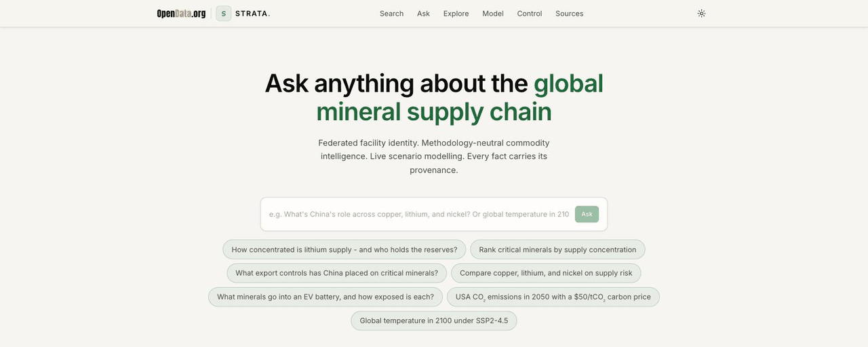This screenshot has height=347, width=868.
Task: Click the green Ask submit button
Action: (x=587, y=214)
